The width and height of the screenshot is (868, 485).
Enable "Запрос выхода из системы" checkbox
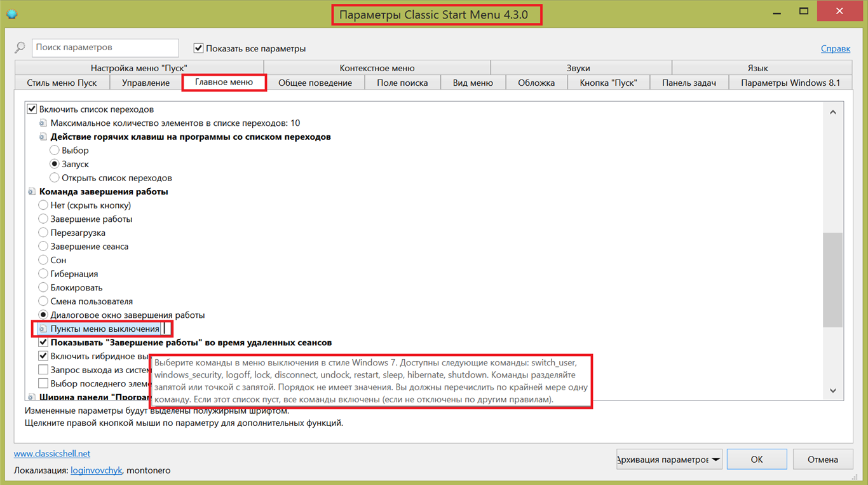[x=43, y=369]
